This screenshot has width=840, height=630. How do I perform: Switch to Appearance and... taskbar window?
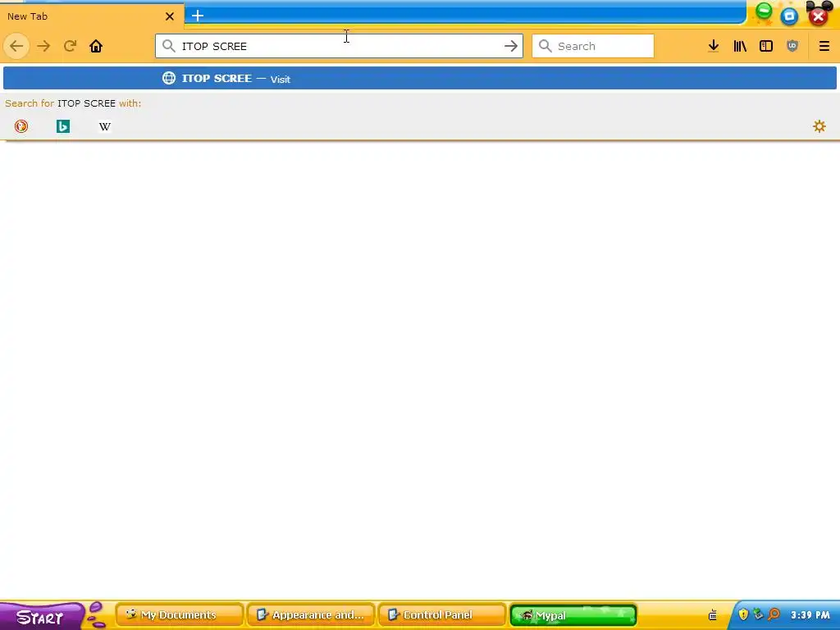311,615
